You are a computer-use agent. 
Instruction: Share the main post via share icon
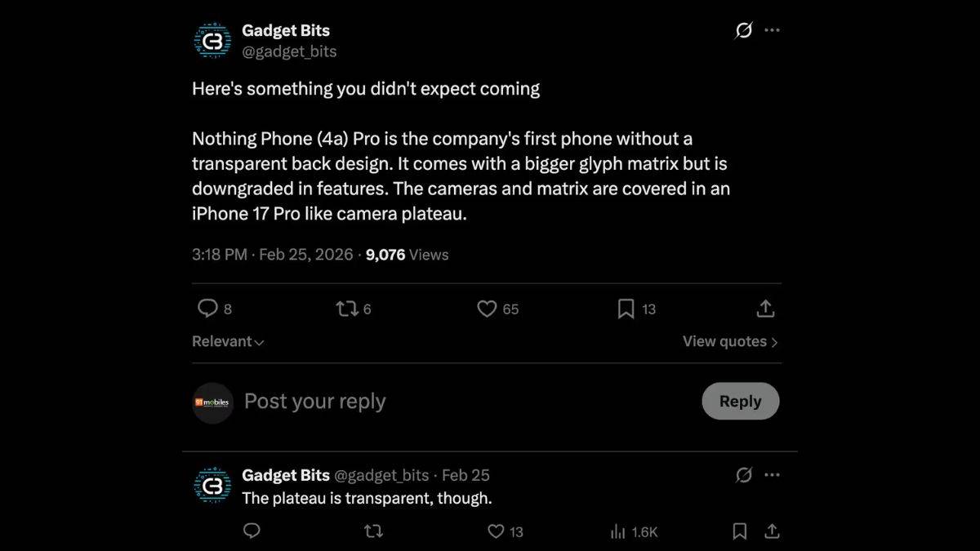point(765,309)
